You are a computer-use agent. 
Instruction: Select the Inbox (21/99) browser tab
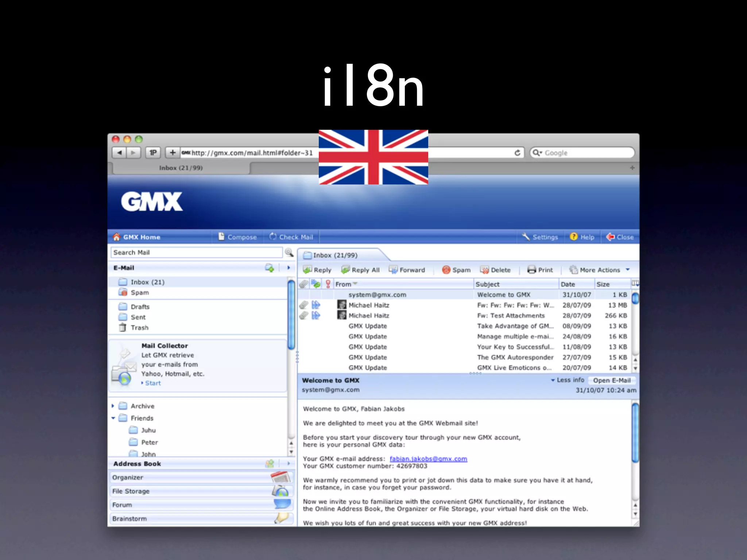[x=181, y=168]
